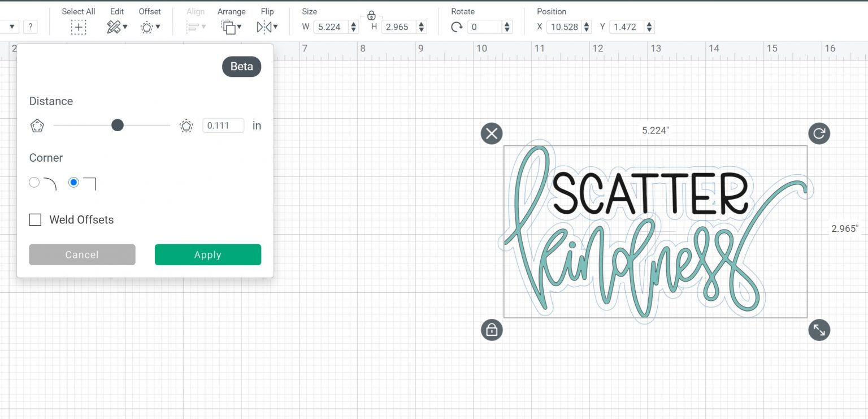Click the Distance value input field
This screenshot has width=868, height=419.
[223, 125]
